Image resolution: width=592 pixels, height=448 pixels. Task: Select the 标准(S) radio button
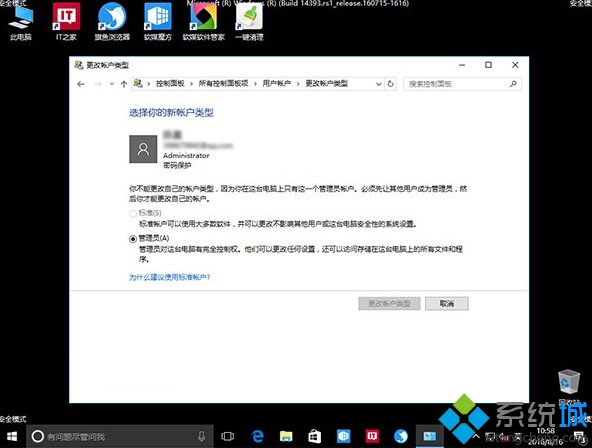point(133,214)
